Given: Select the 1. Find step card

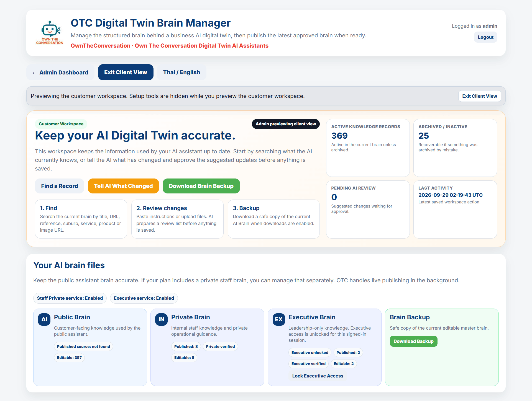Looking at the screenshot, I should tap(81, 219).
